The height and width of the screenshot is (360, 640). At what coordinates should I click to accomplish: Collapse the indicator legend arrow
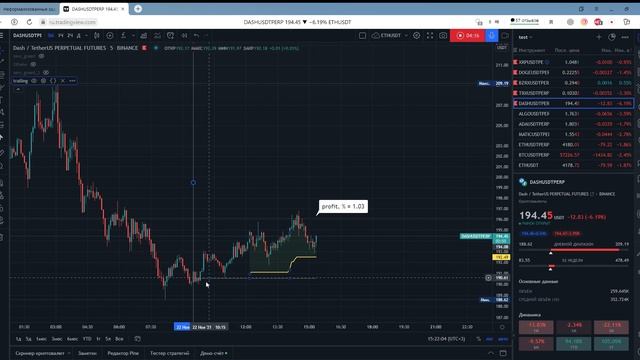pos(18,89)
